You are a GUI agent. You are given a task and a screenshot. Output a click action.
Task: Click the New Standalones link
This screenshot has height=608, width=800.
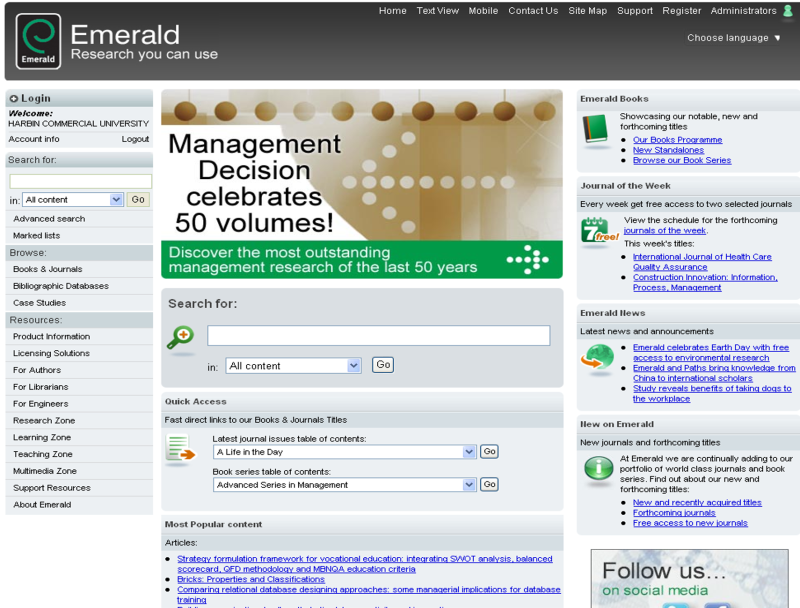pyautogui.click(x=668, y=150)
